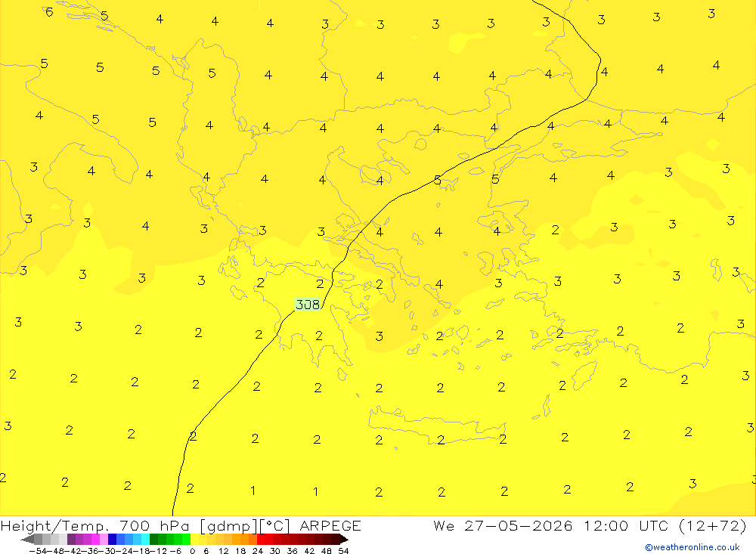Click the "30" legend scale label
Viewport: 756px width, 554px height.
[275, 551]
